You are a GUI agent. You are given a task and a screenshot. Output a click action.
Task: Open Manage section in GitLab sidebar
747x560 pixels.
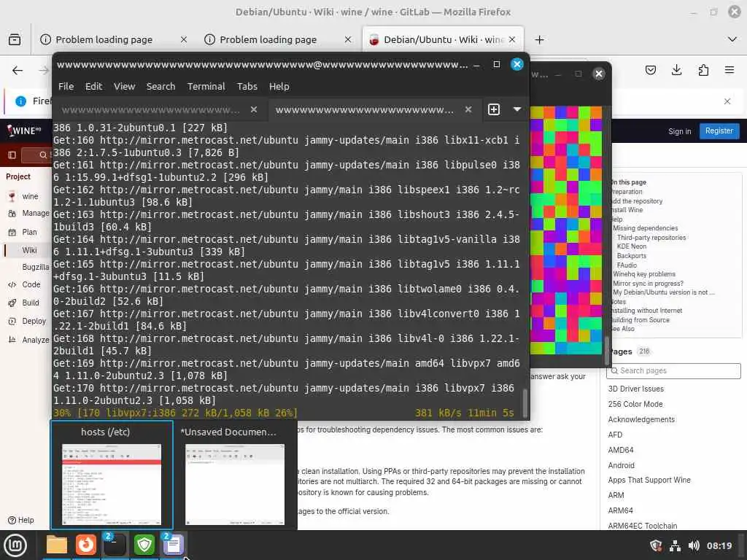(x=36, y=214)
